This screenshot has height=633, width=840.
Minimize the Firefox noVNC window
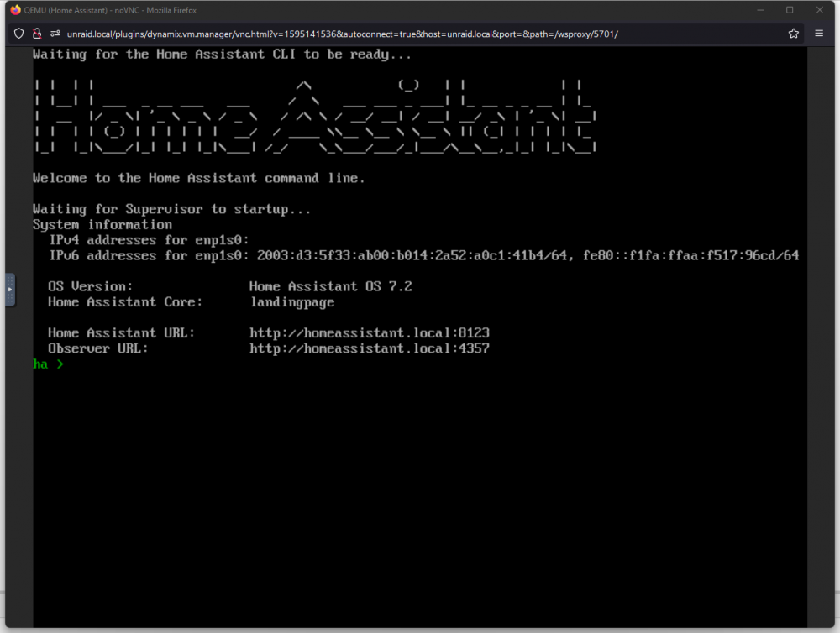(759, 10)
